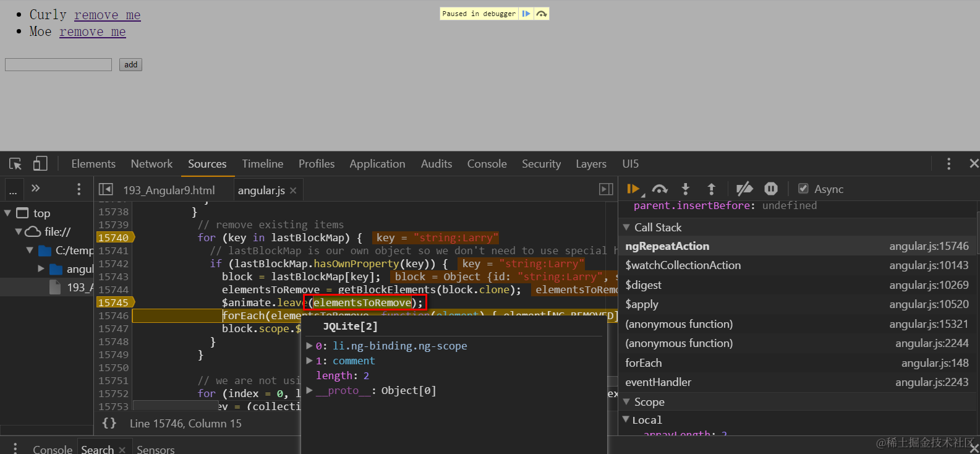
Task: Open the Layers tab
Action: [591, 164]
